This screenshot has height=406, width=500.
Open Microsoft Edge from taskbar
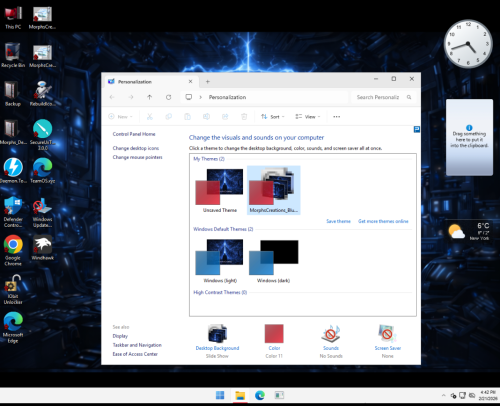click(260, 395)
